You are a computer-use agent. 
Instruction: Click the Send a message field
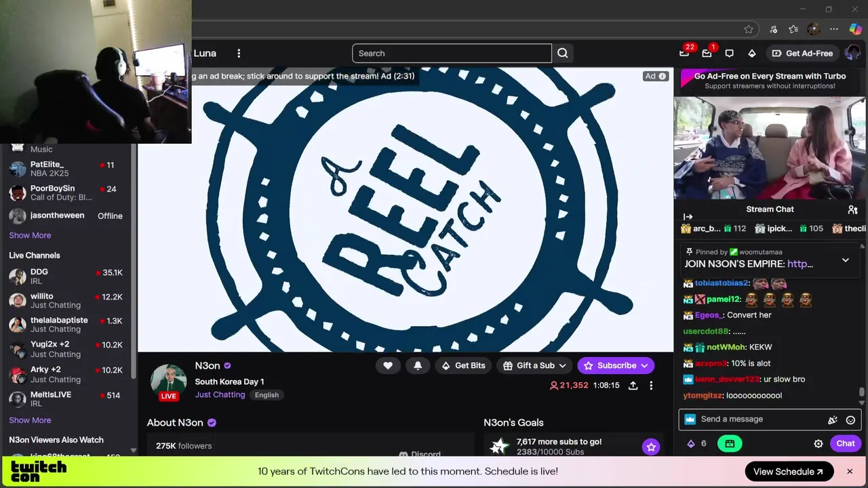coord(759,420)
